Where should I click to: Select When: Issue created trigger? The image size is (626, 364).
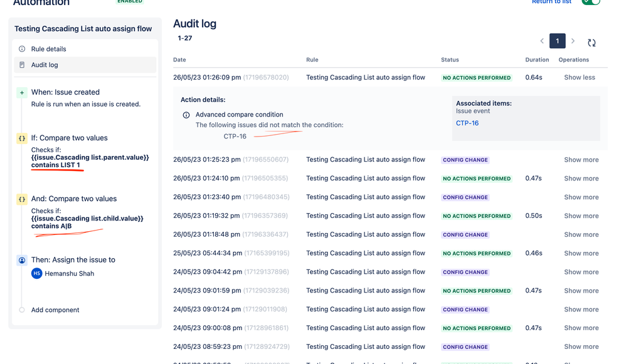point(65,92)
